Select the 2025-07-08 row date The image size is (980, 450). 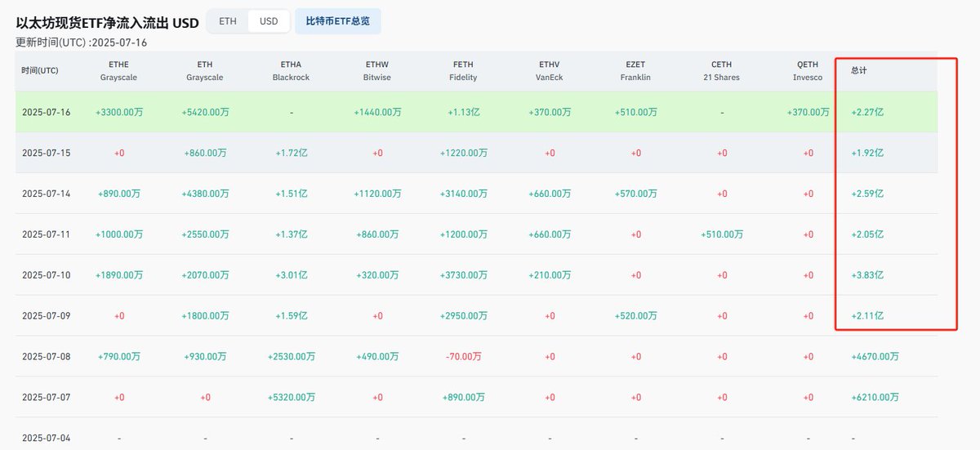coord(47,357)
